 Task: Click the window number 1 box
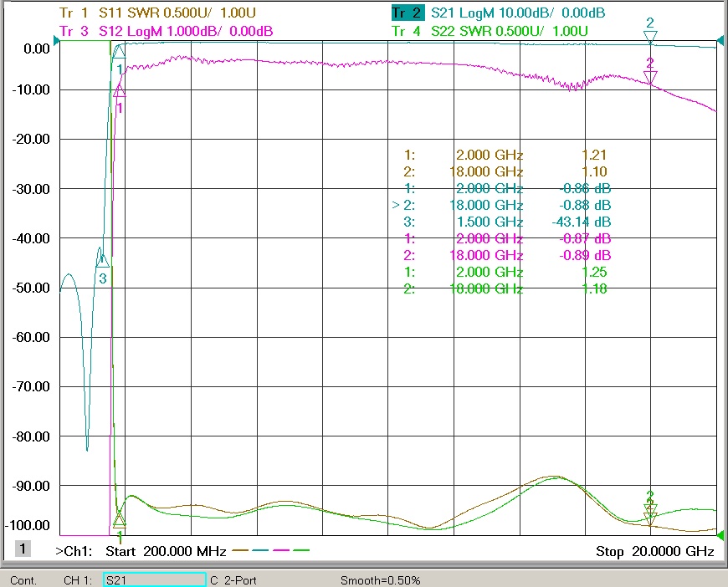(23, 549)
